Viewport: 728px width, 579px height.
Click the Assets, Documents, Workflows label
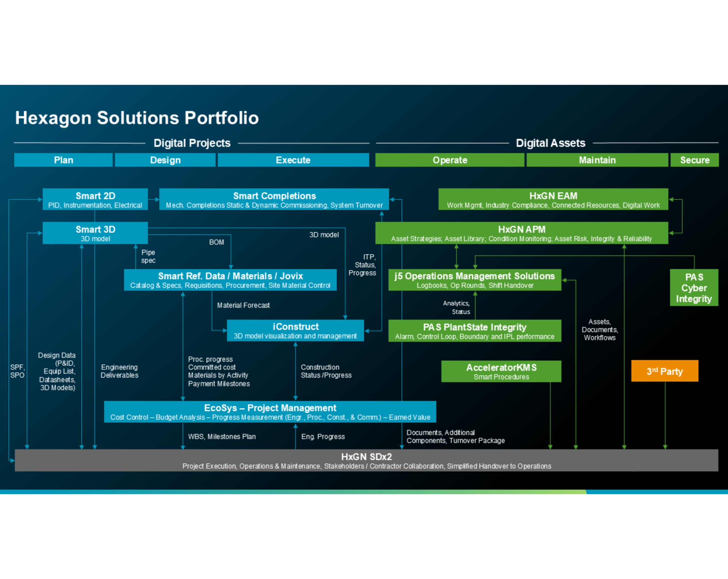pyautogui.click(x=600, y=330)
